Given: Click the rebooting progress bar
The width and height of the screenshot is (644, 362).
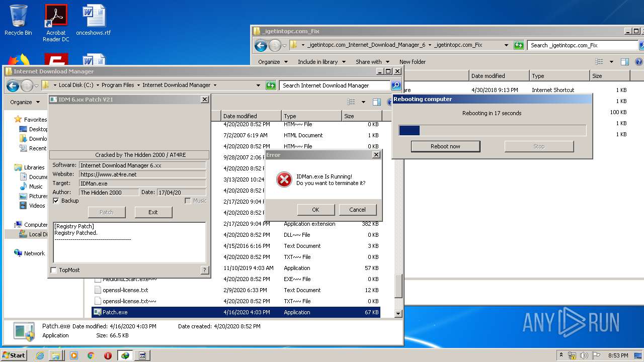Looking at the screenshot, I should click(493, 131).
